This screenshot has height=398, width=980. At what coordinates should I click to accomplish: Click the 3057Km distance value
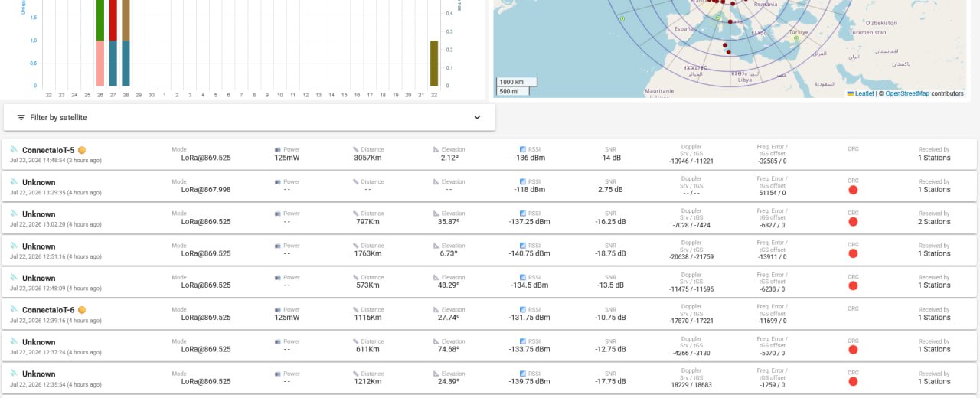pos(367,158)
